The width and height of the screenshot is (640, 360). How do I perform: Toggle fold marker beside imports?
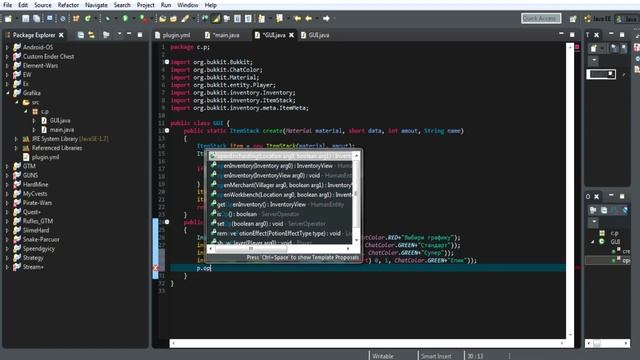point(167,62)
